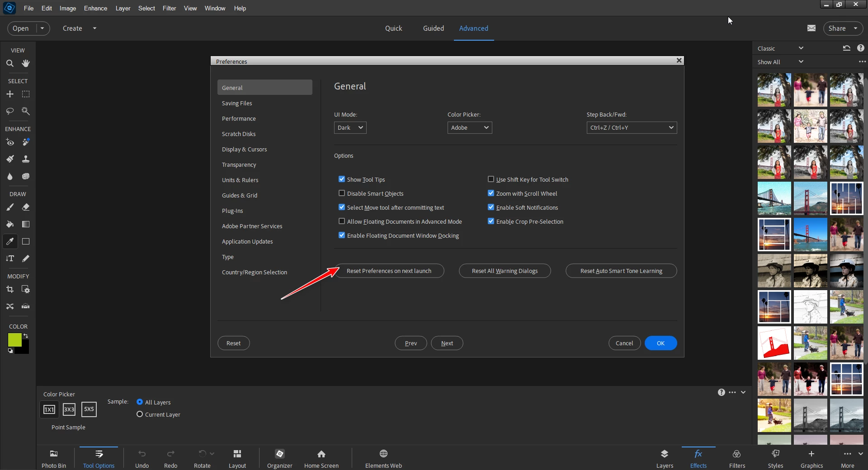868x470 pixels.
Task: Select the Rectangular Marquee tool
Action: [x=26, y=94]
